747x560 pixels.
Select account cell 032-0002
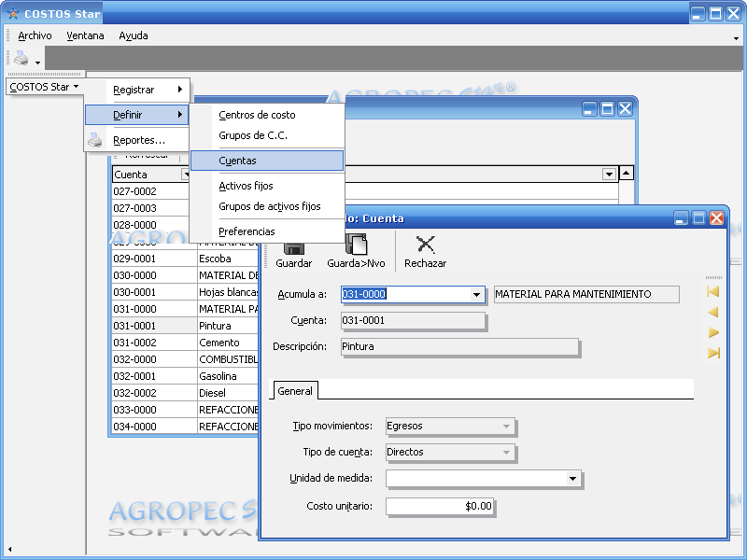click(154, 393)
